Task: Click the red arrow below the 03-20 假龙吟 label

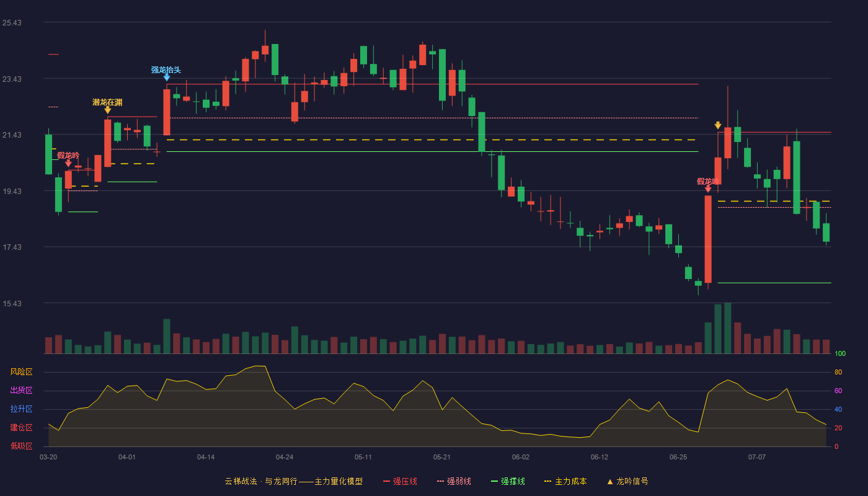Action: tap(68, 163)
